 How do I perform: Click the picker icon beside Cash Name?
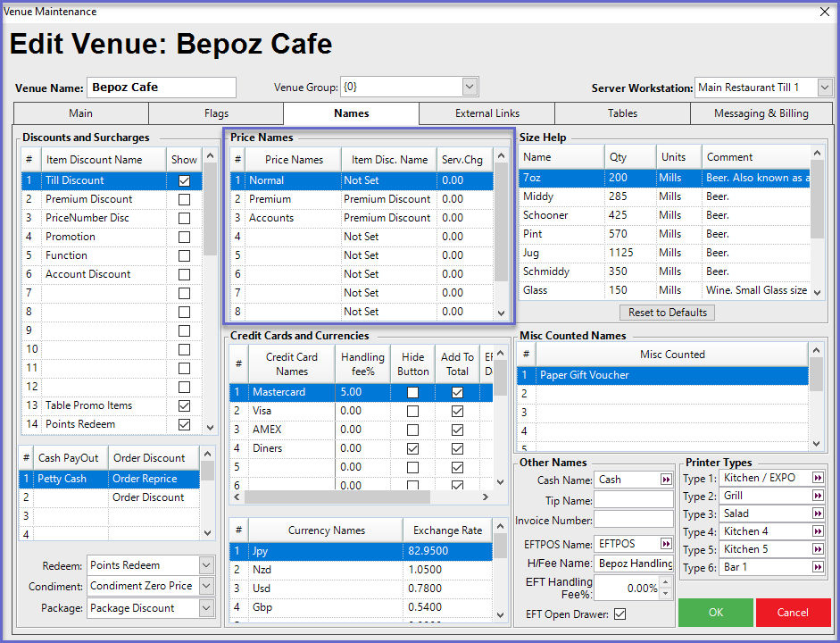pos(666,480)
